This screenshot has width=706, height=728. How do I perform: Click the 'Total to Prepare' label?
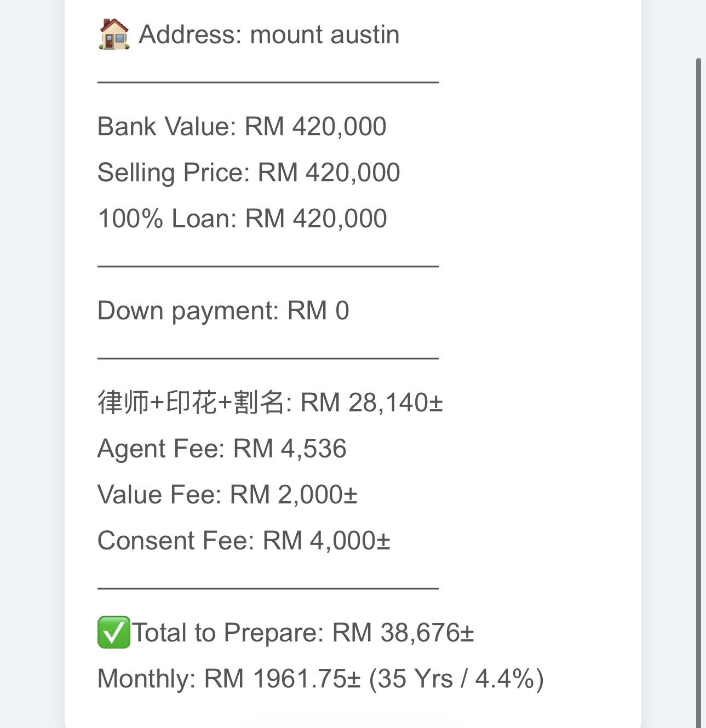[228, 633]
